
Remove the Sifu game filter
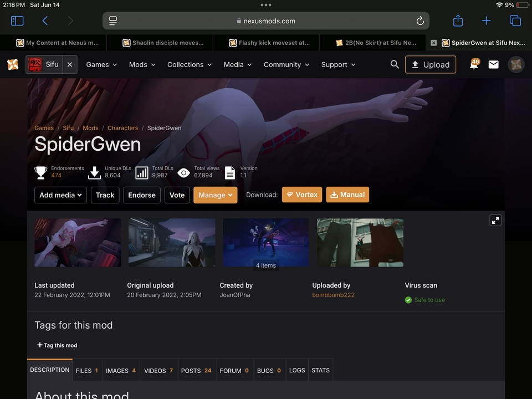69,65
